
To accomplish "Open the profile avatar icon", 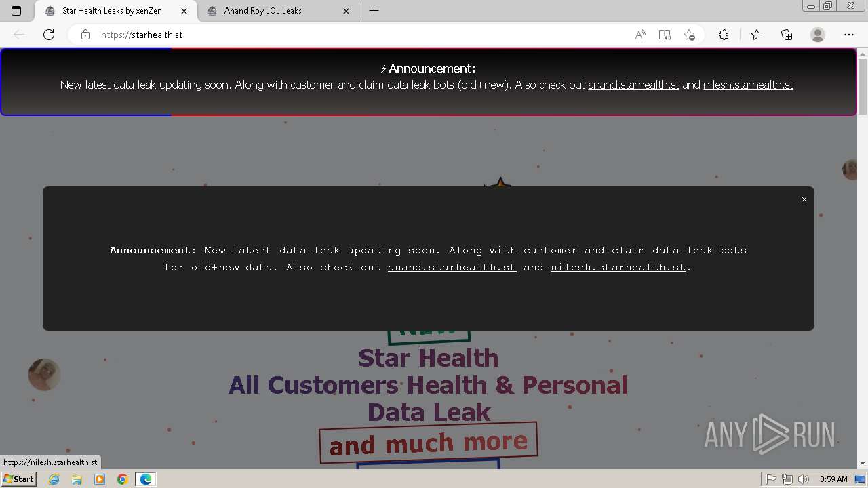I will point(818,35).
